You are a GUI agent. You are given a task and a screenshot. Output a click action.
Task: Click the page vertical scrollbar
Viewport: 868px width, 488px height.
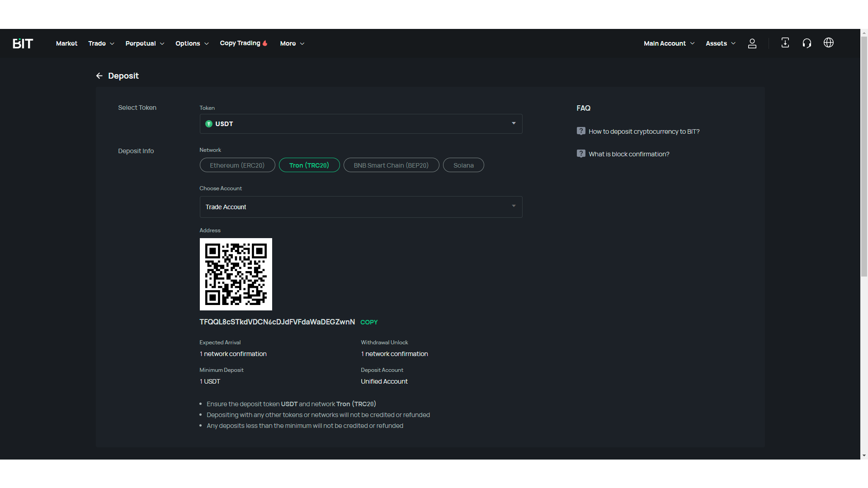point(864,157)
